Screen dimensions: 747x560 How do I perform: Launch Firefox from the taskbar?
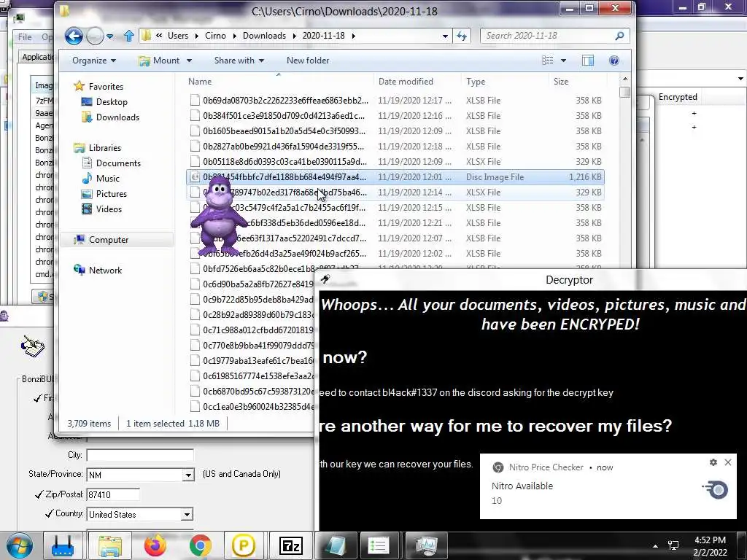[155, 545]
